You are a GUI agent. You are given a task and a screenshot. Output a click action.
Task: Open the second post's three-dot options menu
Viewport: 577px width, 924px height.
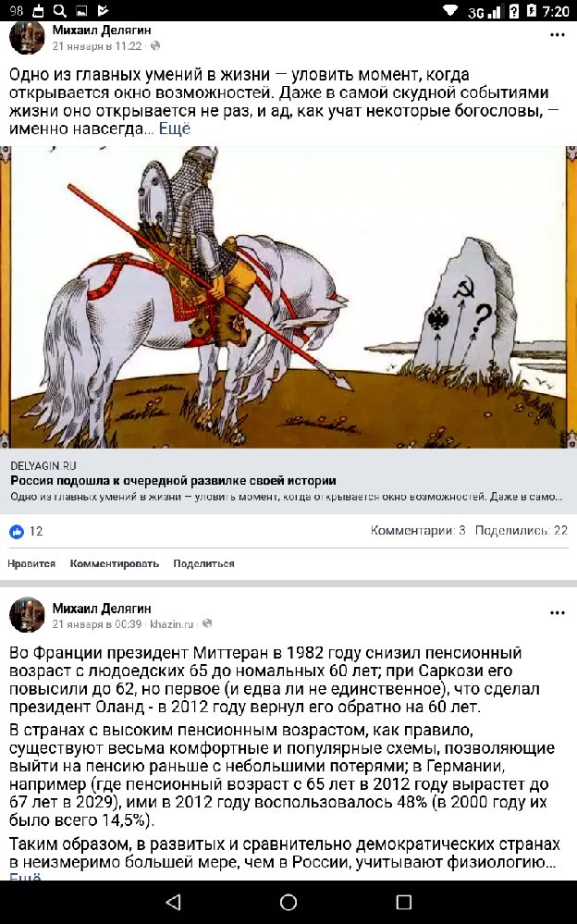pyautogui.click(x=557, y=613)
